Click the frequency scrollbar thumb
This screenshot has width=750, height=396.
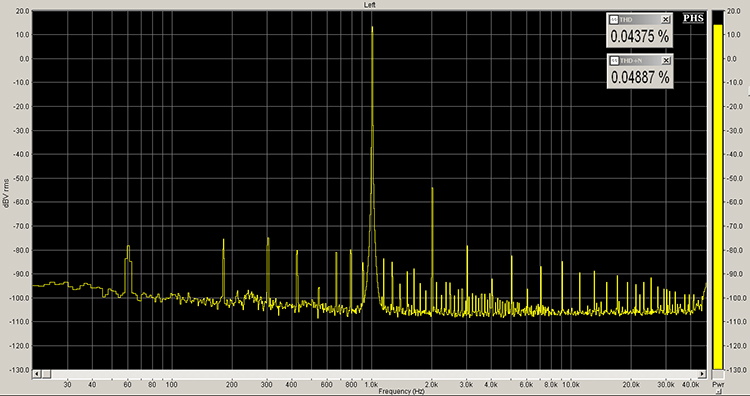pos(45,374)
